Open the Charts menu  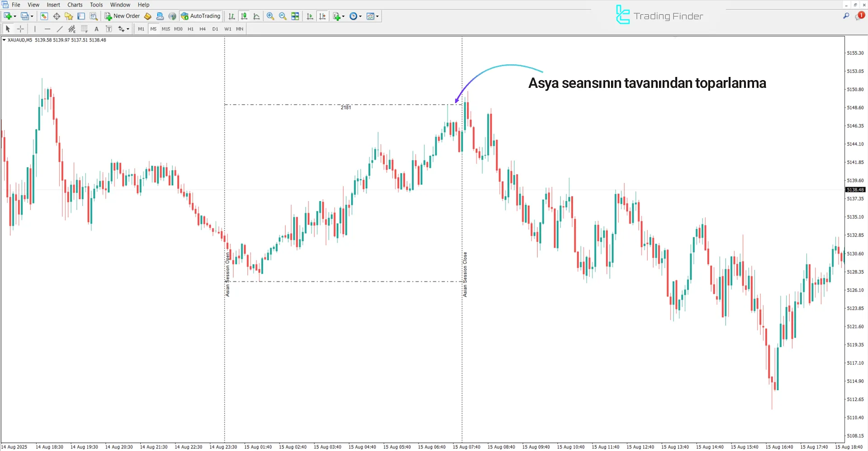click(x=75, y=5)
